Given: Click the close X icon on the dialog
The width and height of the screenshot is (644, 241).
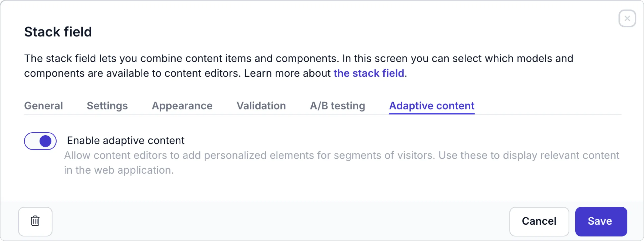Looking at the screenshot, I should click(x=627, y=18).
